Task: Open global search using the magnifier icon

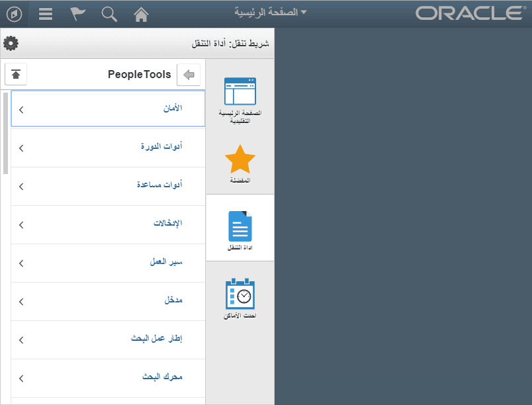Action: 109,13
